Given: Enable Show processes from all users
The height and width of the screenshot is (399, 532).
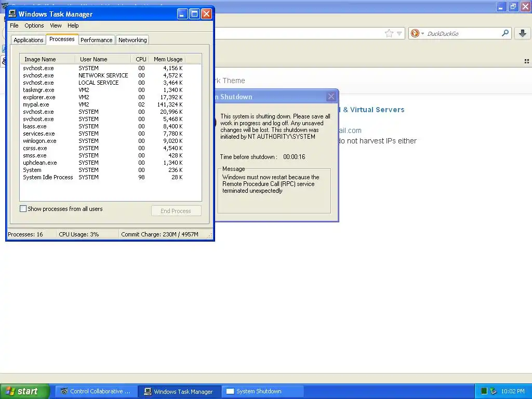Looking at the screenshot, I should [x=23, y=209].
